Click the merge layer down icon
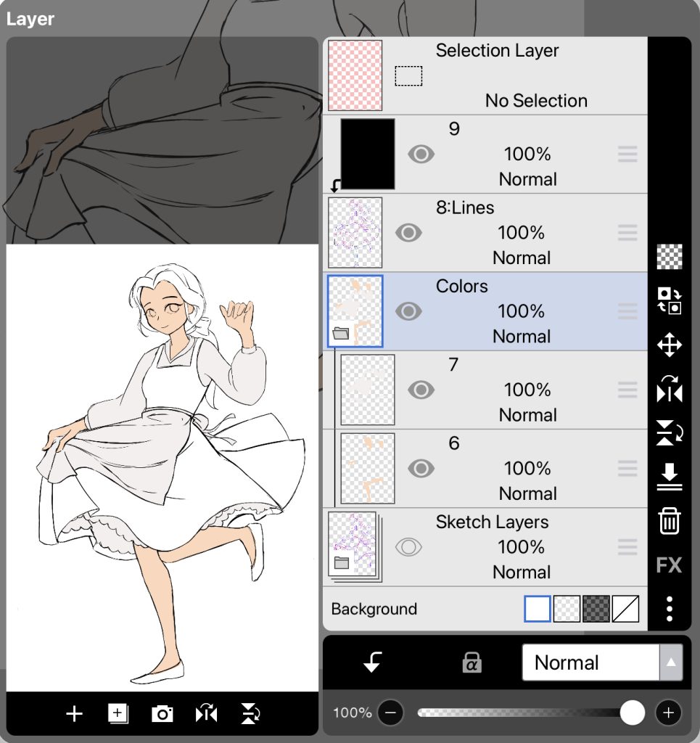 (669, 477)
